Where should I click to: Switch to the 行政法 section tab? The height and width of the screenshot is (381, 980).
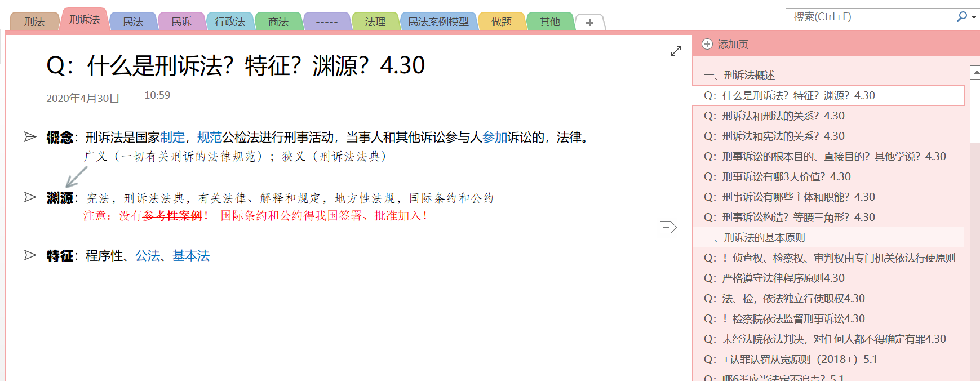coord(230,21)
